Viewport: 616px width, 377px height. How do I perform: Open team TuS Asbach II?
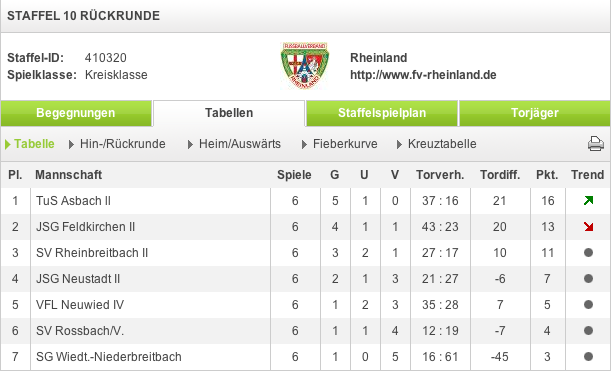tap(73, 201)
